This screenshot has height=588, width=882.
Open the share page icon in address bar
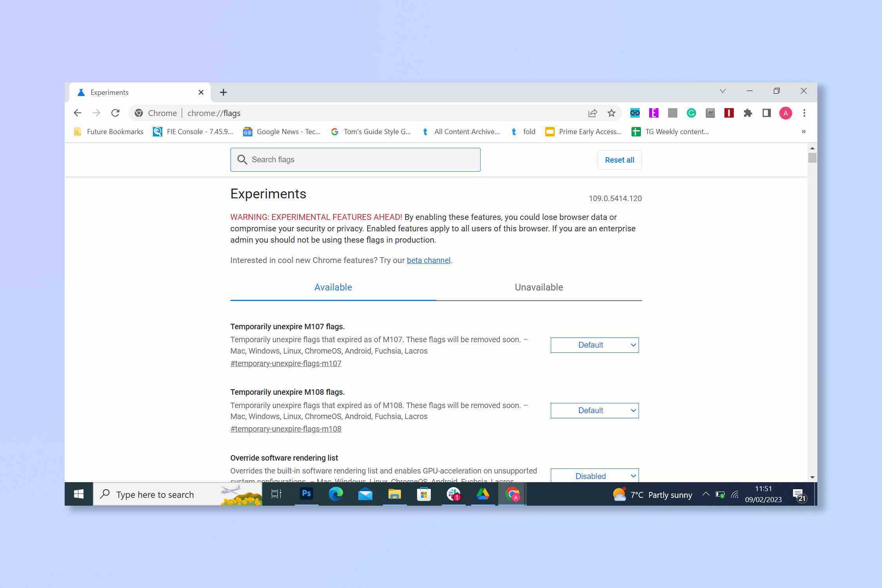(x=592, y=113)
